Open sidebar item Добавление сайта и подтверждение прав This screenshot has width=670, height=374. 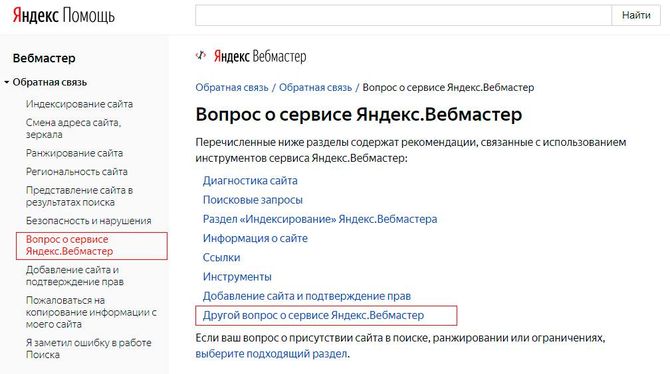(74, 276)
